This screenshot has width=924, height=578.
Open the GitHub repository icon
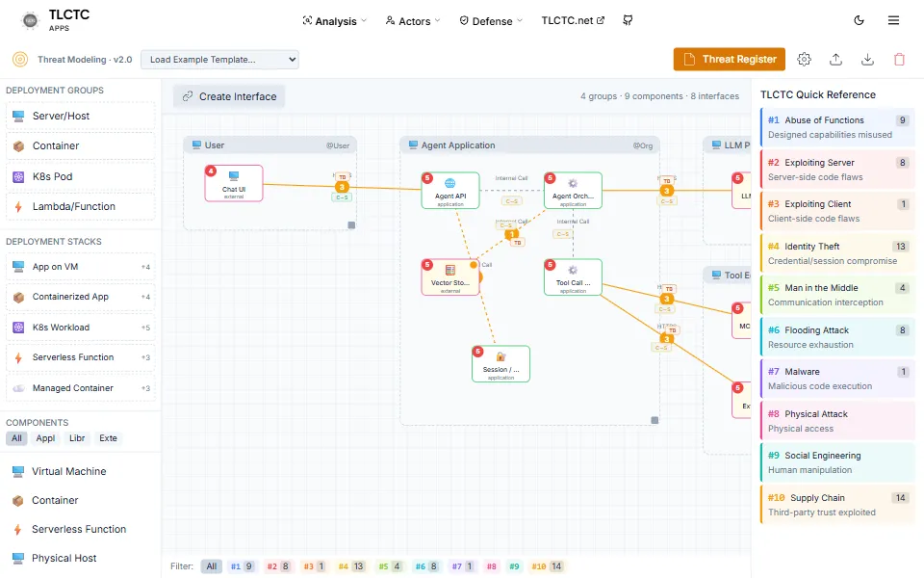tap(628, 20)
